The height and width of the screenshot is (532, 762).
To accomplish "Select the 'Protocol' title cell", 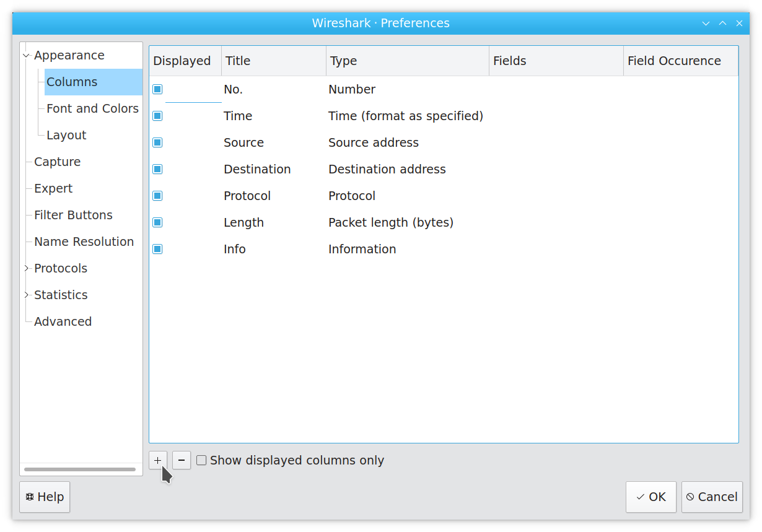I will pos(274,196).
